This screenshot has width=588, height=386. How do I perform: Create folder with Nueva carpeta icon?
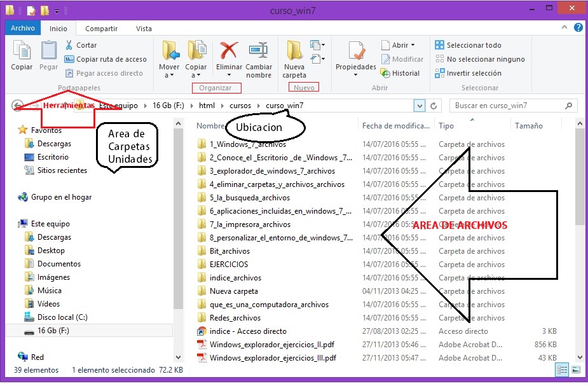click(294, 51)
